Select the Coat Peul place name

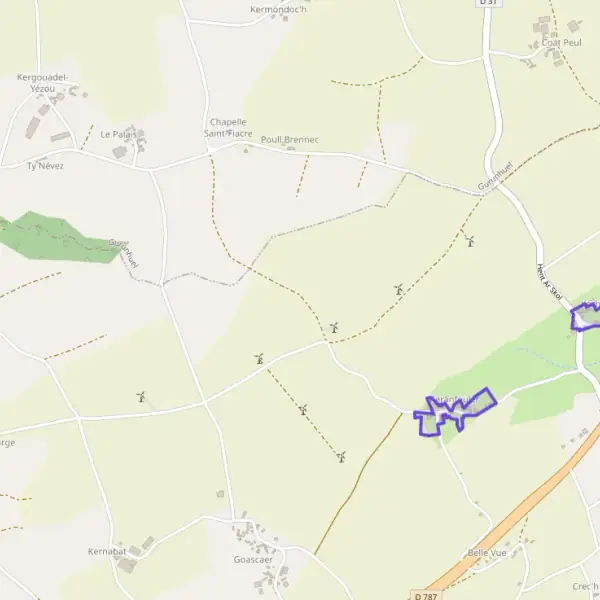coord(561,42)
